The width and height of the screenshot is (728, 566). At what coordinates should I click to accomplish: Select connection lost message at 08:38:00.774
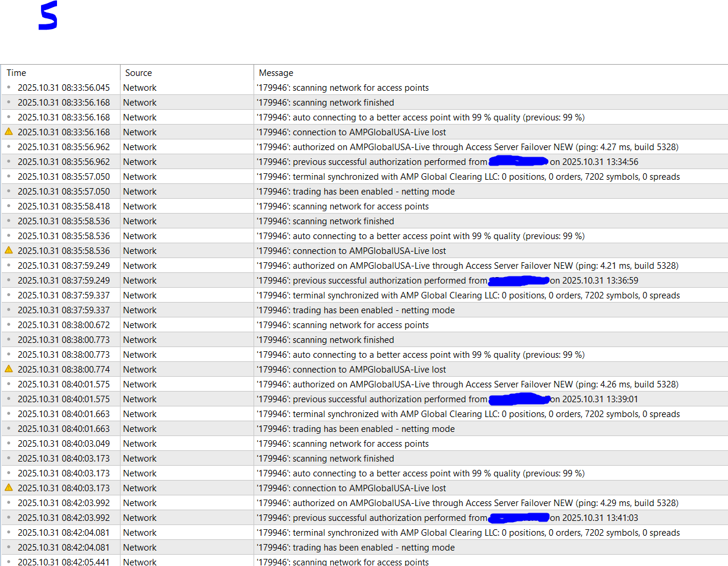point(351,370)
